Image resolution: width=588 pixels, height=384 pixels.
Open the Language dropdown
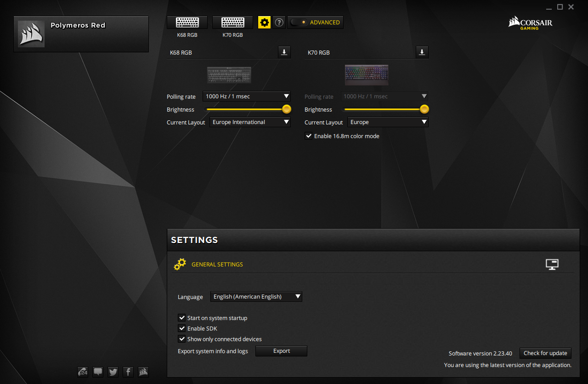pos(256,297)
